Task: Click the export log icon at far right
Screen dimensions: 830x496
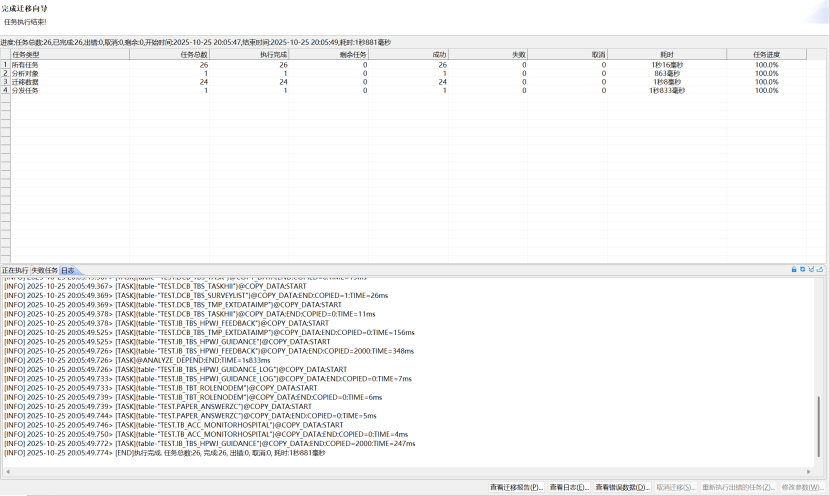Action: tap(820, 269)
